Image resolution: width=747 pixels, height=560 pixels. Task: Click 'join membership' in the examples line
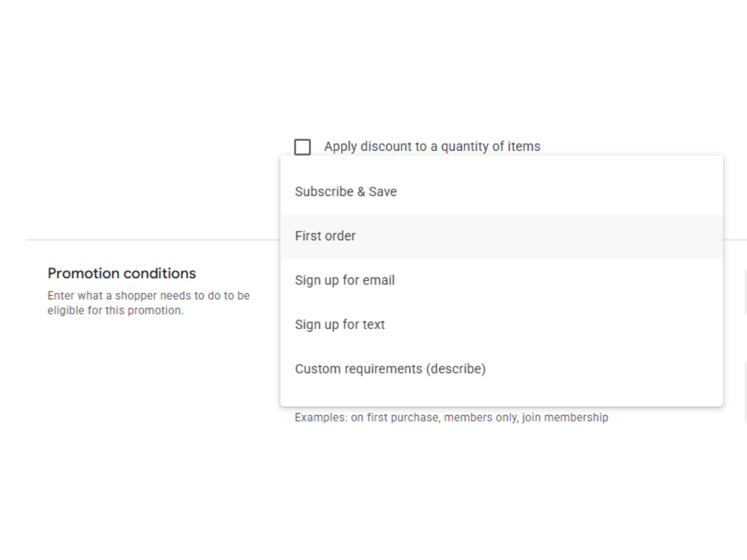tap(565, 418)
